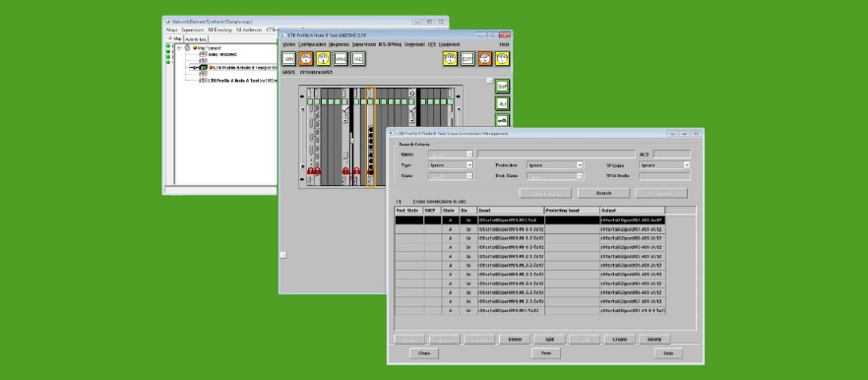The height and width of the screenshot is (380, 868).
Task: Click the small arrow button on the shelf window's left edge
Action: click(x=282, y=255)
